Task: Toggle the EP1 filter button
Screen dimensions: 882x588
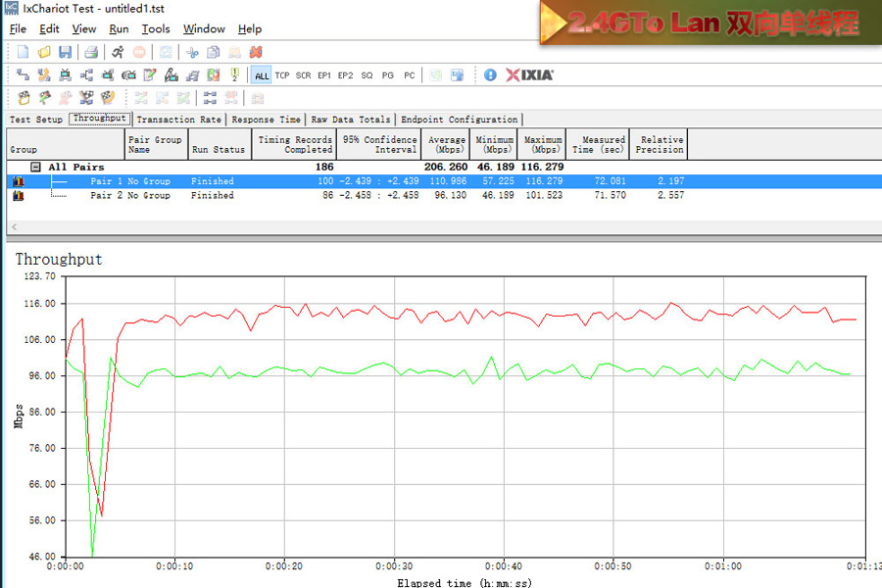Action: pyautogui.click(x=324, y=75)
